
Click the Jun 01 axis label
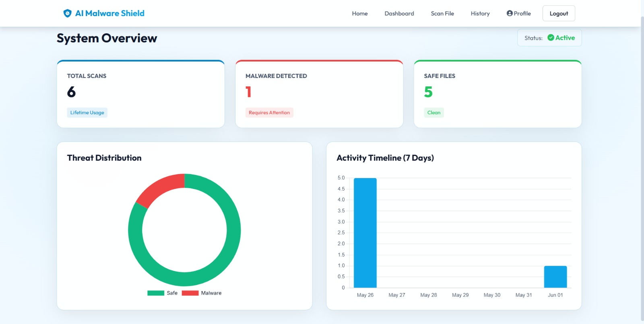click(x=555, y=295)
